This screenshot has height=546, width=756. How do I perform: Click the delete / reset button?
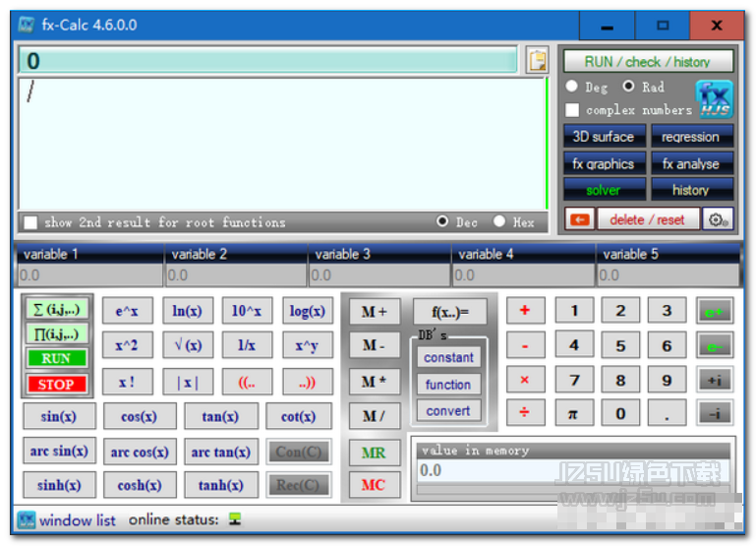pyautogui.click(x=648, y=220)
